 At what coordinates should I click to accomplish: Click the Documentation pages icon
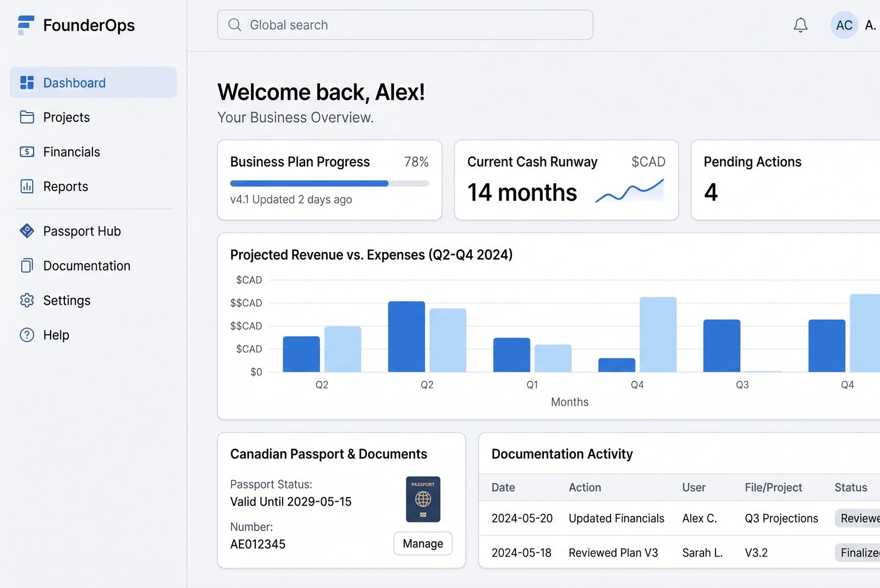tap(27, 265)
